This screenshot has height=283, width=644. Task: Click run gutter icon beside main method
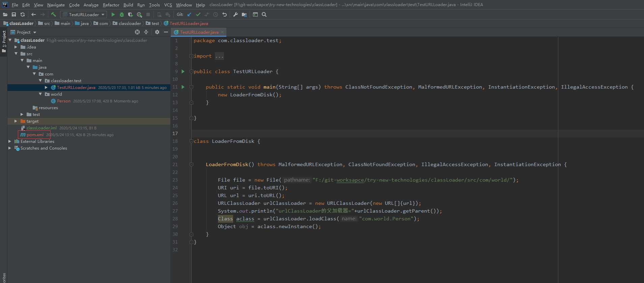[x=183, y=87]
